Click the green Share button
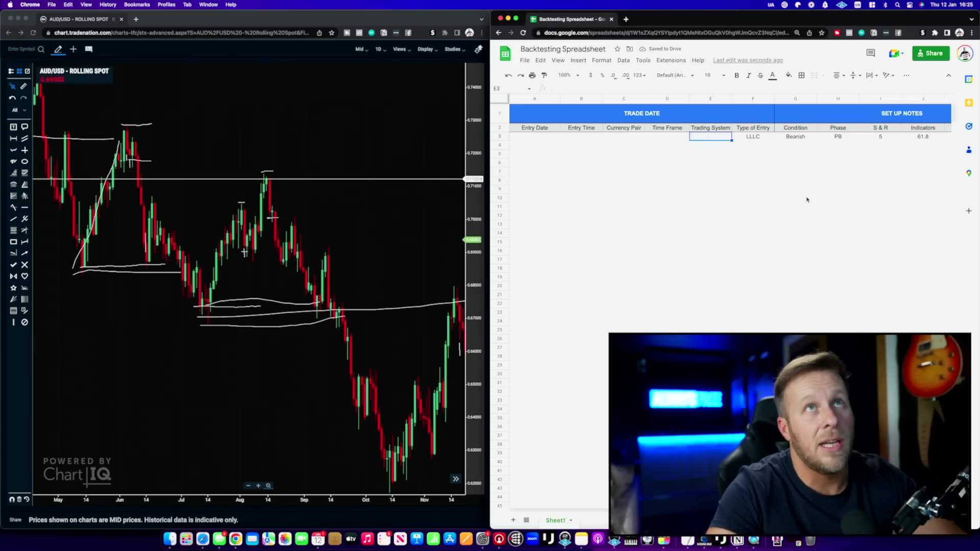The height and width of the screenshot is (551, 980). coord(931,53)
